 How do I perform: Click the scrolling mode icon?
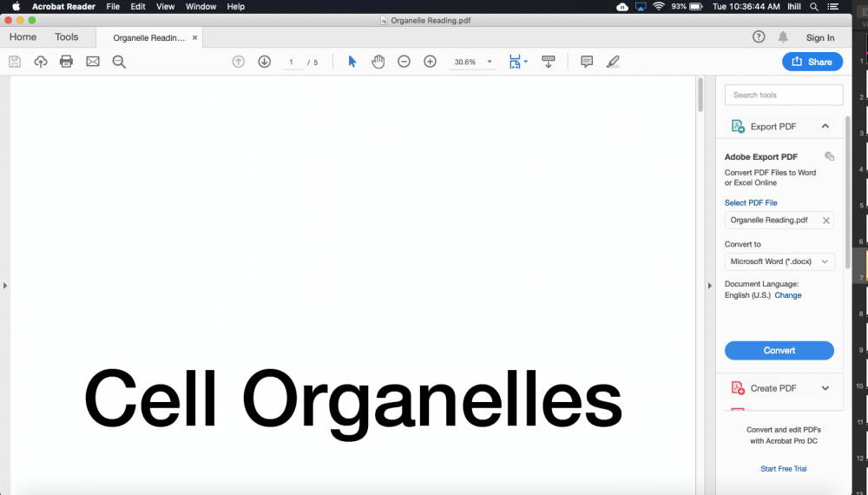coord(549,62)
